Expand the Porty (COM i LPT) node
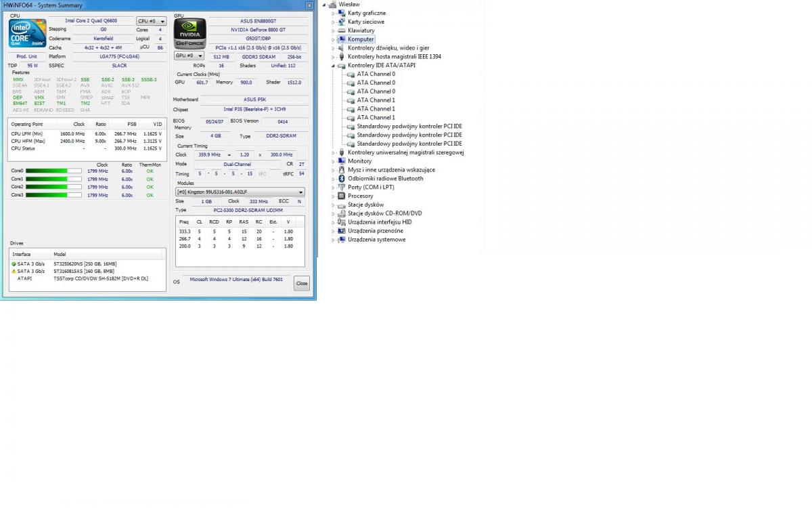 (334, 188)
